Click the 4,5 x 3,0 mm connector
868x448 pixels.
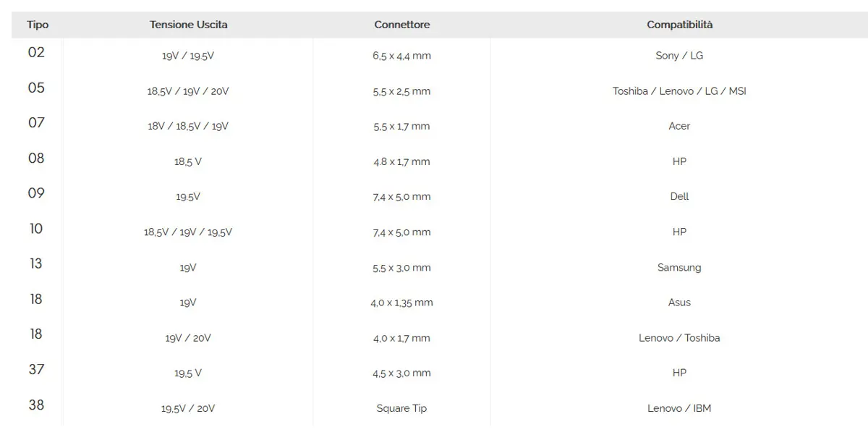click(x=401, y=373)
